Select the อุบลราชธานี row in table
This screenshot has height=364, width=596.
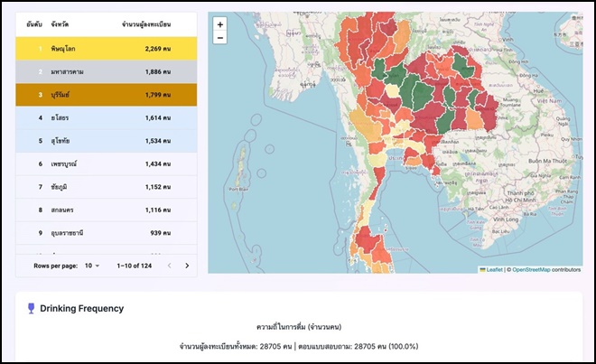(107, 233)
